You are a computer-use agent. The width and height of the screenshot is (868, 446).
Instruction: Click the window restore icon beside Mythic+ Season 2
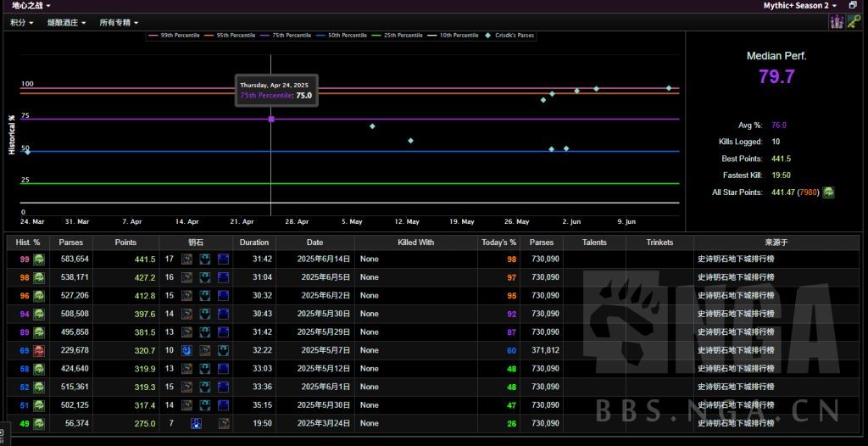(853, 5)
